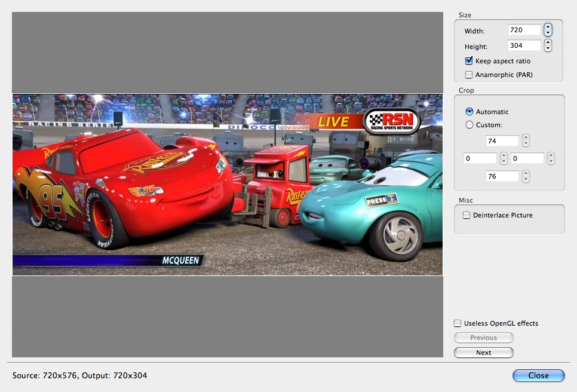Click the Height label
The height and width of the screenshot is (392, 577).
pyautogui.click(x=476, y=47)
